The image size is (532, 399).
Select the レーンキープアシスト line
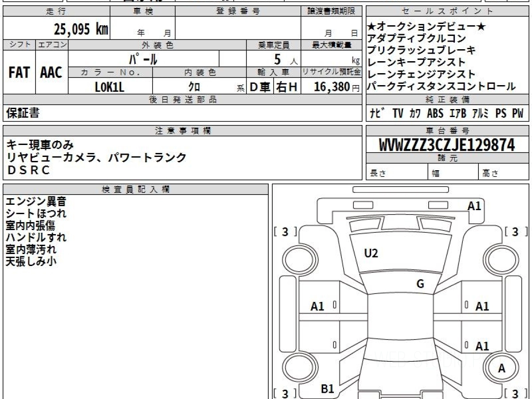[x=417, y=63]
